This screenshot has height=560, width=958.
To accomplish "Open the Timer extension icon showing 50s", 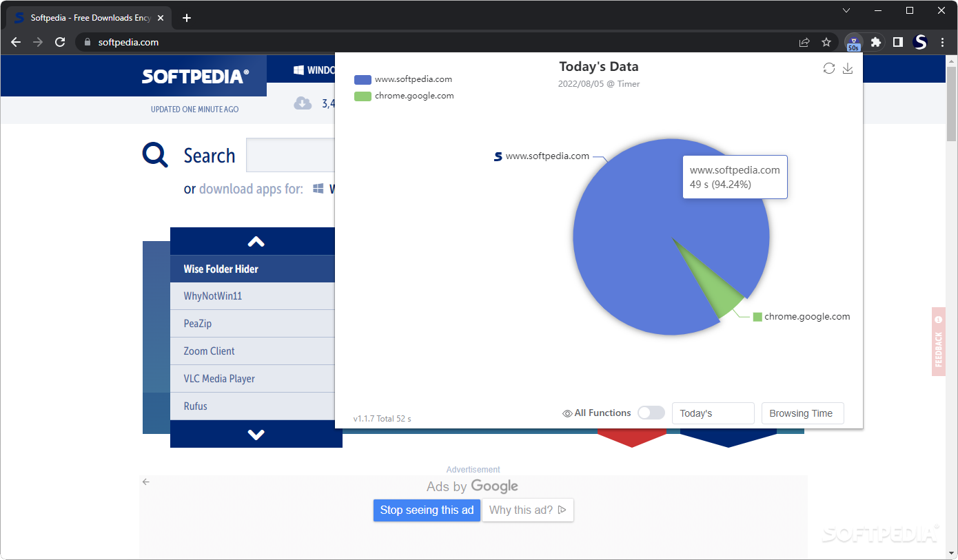I will (853, 43).
